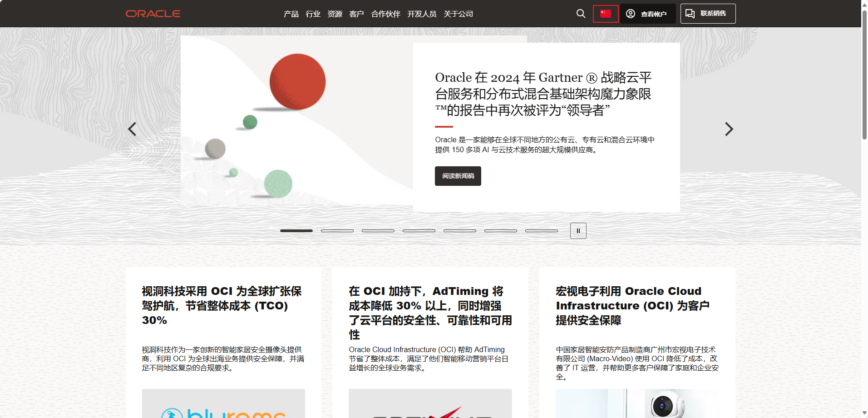Open the 客户 menu
Image resolution: width=868 pixels, height=418 pixels.
pyautogui.click(x=356, y=14)
